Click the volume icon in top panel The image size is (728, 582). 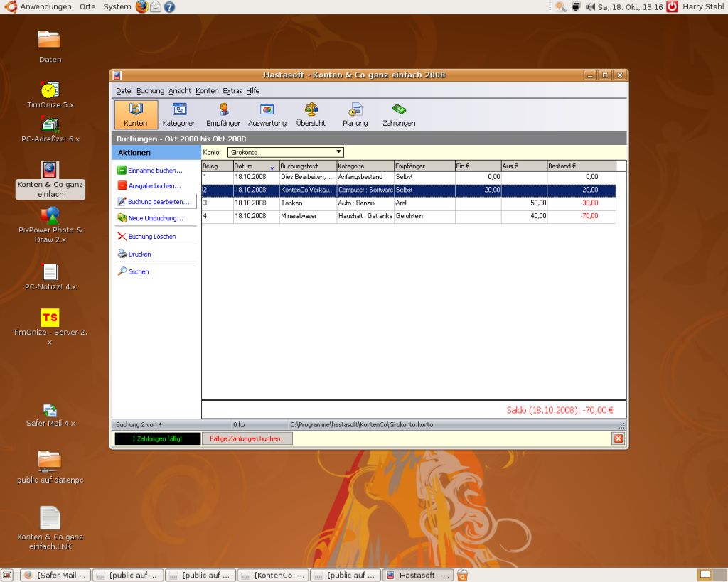(x=590, y=7)
